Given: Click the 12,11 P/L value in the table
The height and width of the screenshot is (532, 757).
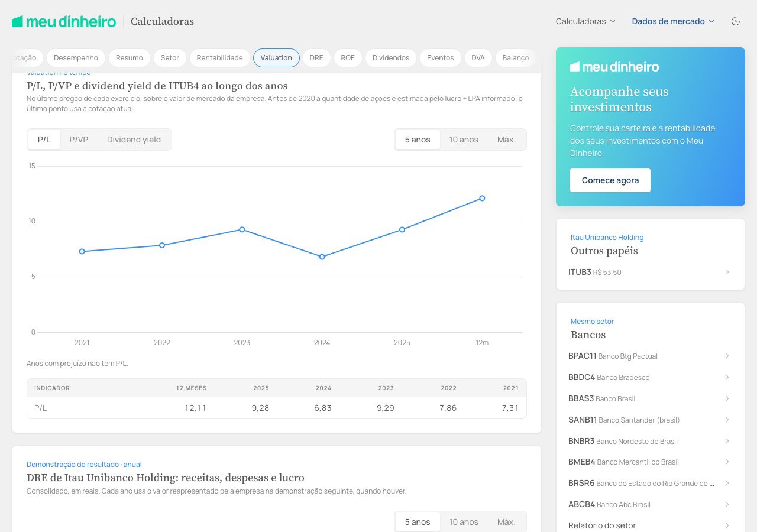Looking at the screenshot, I should [195, 408].
